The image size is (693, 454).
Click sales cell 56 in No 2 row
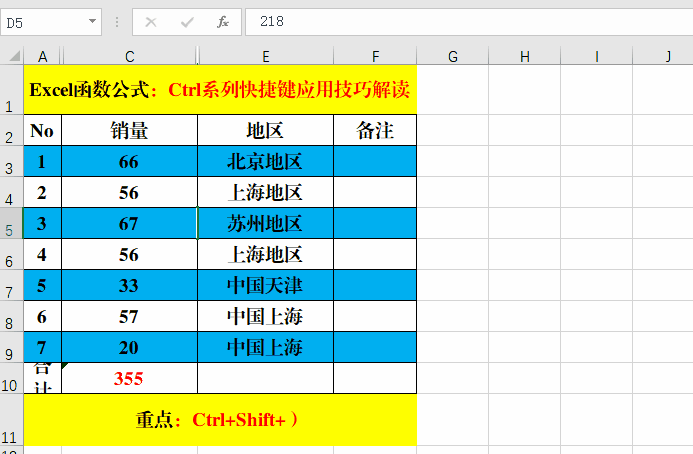pyautogui.click(x=129, y=192)
